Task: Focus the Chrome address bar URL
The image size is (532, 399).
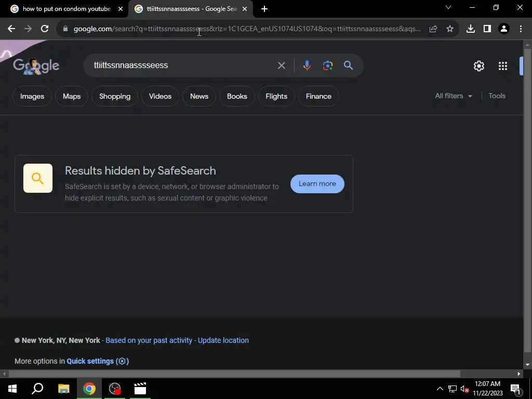Action: click(247, 29)
